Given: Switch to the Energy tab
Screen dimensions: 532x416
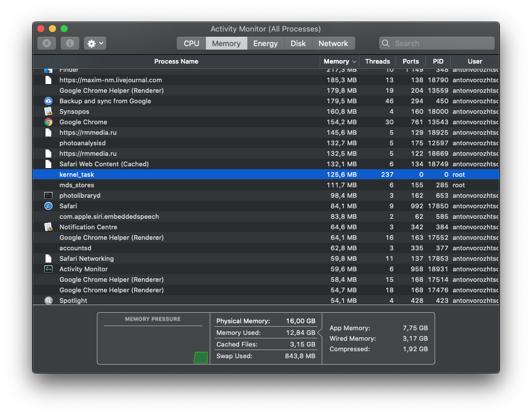Looking at the screenshot, I should tap(265, 43).
